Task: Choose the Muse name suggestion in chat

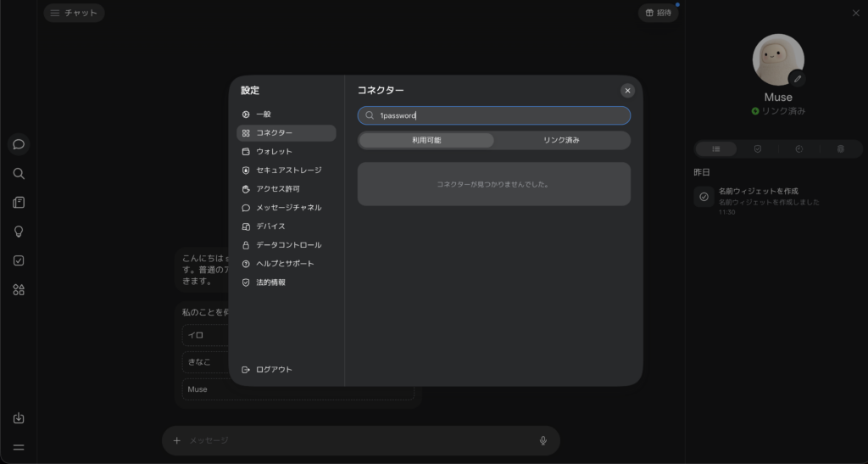Action: click(x=298, y=389)
